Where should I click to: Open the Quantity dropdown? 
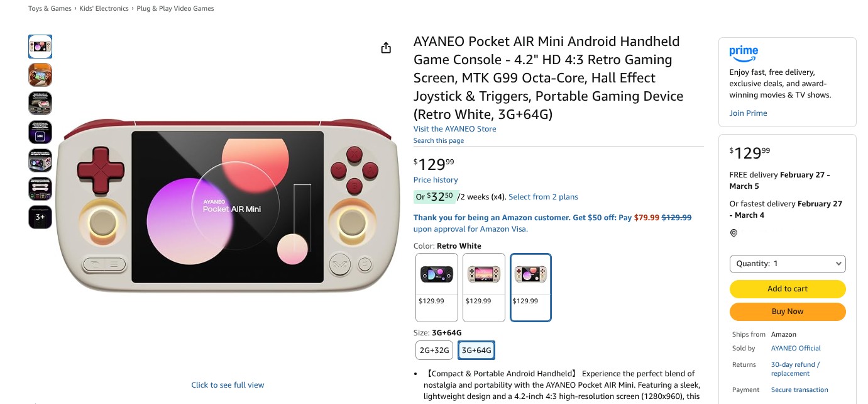click(x=788, y=264)
